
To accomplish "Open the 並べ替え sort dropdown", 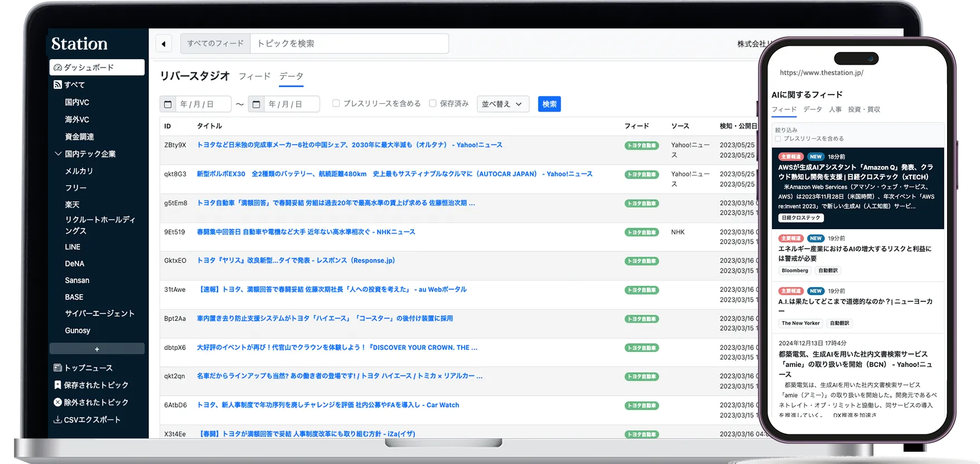I will click(503, 104).
